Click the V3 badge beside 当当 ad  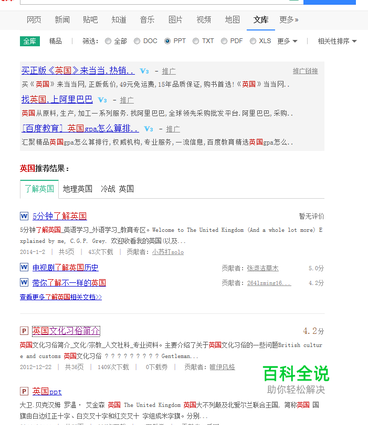coord(144,71)
